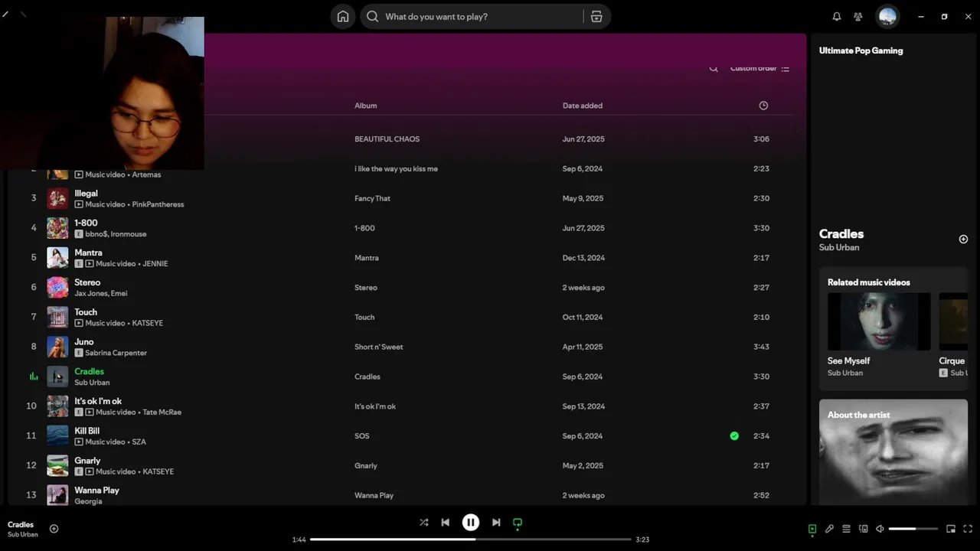
Task: Open the Browse icon in search bar
Action: [596, 16]
